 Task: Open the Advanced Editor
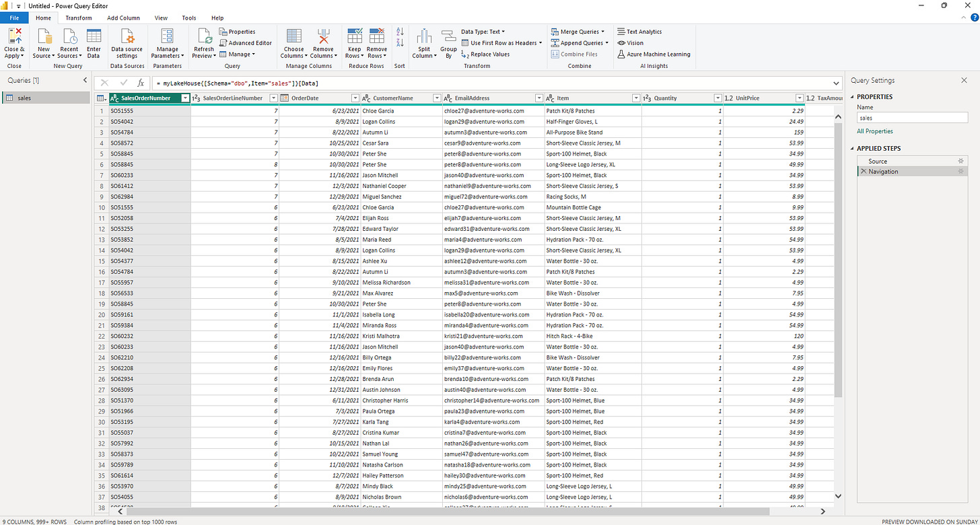point(246,42)
